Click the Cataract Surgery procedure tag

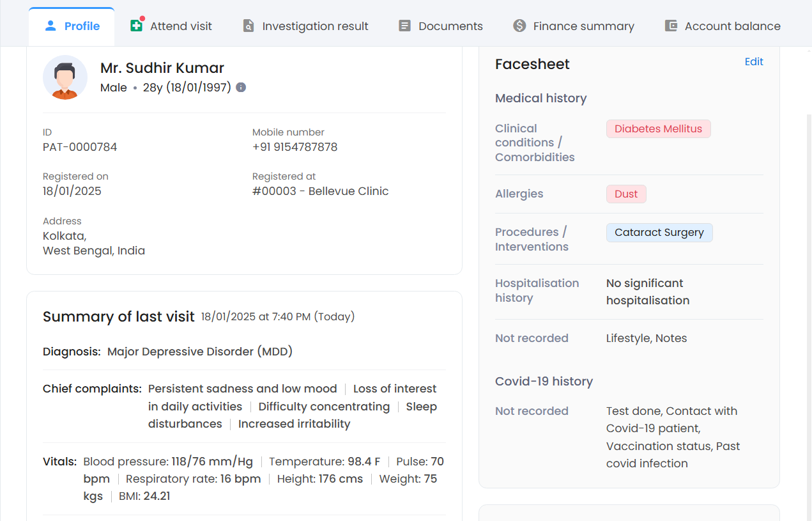659,233
